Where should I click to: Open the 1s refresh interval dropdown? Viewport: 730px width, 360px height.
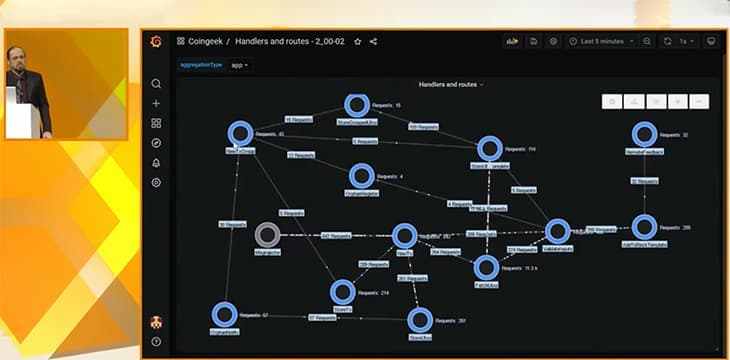pyautogui.click(x=686, y=41)
